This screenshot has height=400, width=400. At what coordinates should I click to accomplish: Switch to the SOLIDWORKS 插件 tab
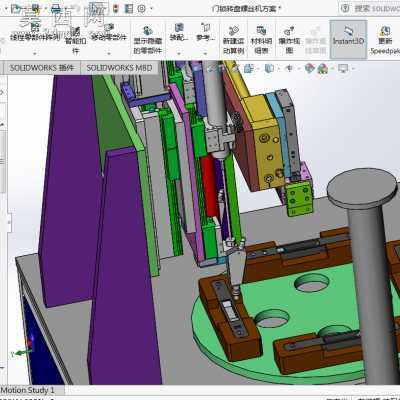[42, 68]
